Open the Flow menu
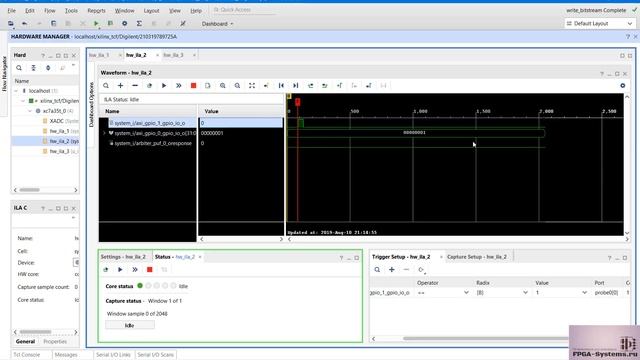The image size is (640, 360). point(49,11)
